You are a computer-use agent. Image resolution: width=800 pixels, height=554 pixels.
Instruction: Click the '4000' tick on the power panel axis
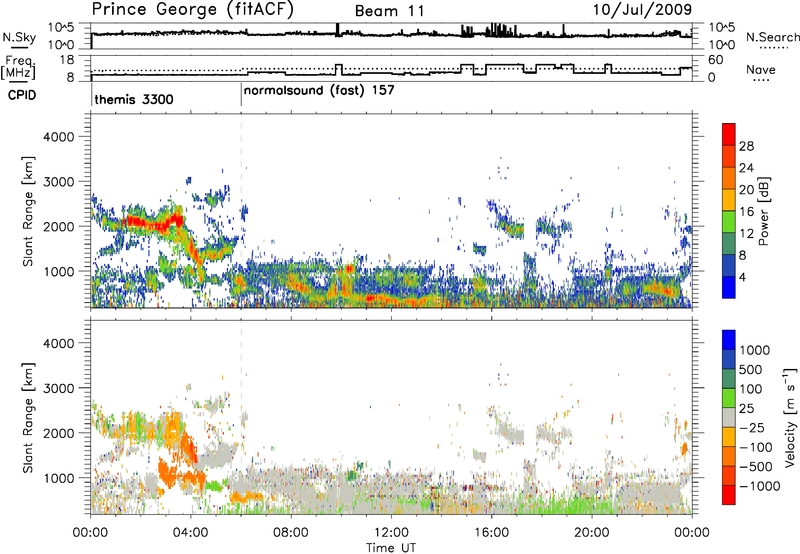pyautogui.click(x=58, y=137)
